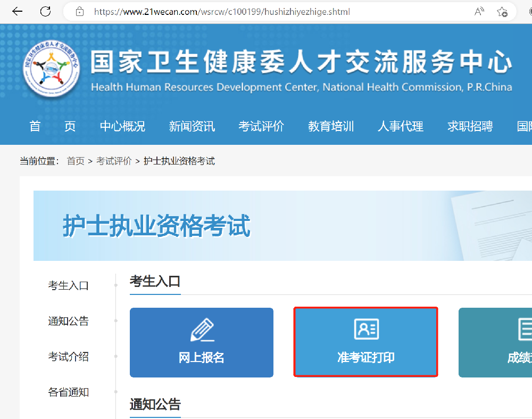
Task: Open the Read Aloud icon in address bar
Action: click(x=479, y=12)
